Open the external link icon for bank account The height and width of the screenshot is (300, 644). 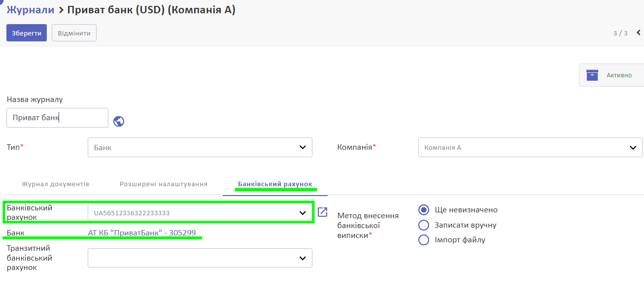(323, 212)
